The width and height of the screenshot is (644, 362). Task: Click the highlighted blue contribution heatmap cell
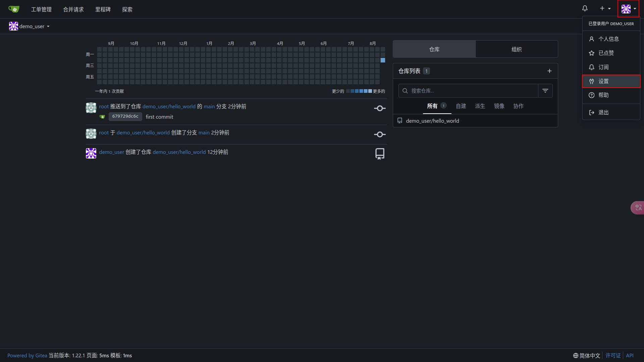click(383, 60)
